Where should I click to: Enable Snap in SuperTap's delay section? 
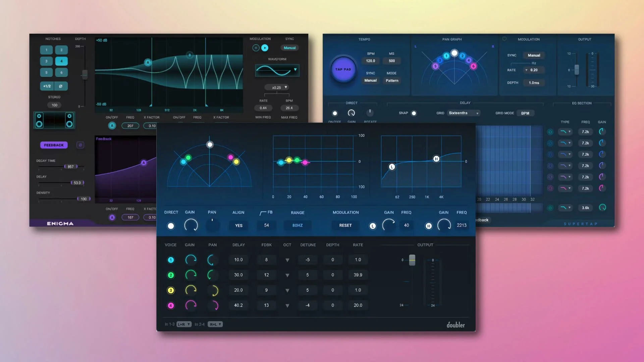click(x=414, y=113)
